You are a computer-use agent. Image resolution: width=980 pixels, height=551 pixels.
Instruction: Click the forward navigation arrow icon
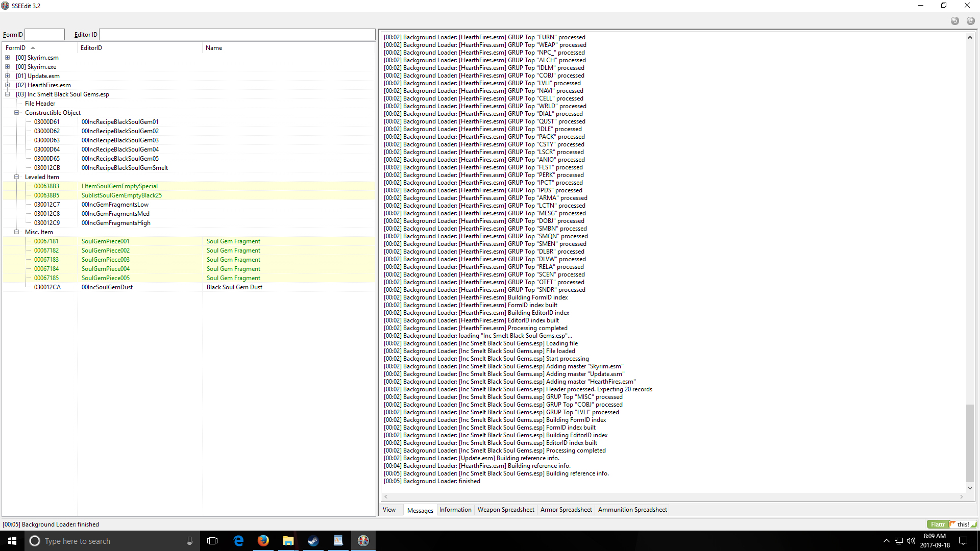click(970, 21)
